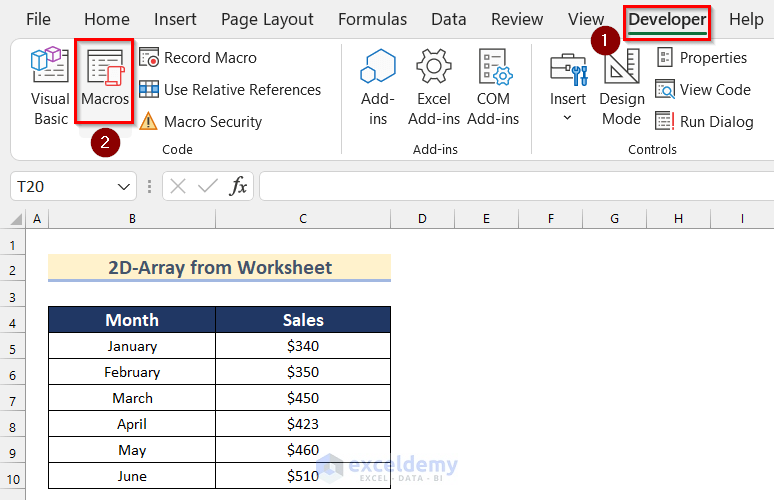Click the Month header cell
Image resolution: width=774 pixels, height=500 pixels.
pyautogui.click(x=132, y=320)
